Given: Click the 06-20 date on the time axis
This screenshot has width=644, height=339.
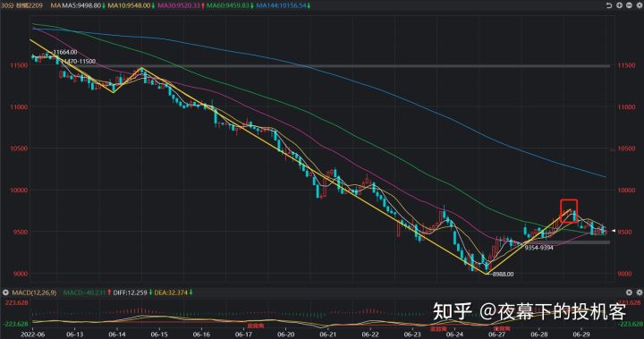Looking at the screenshot, I should click(x=286, y=335).
